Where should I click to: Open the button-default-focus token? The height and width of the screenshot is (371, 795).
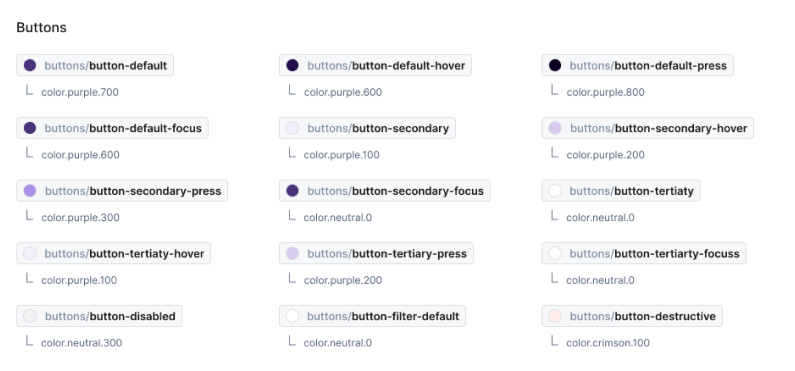click(x=113, y=128)
